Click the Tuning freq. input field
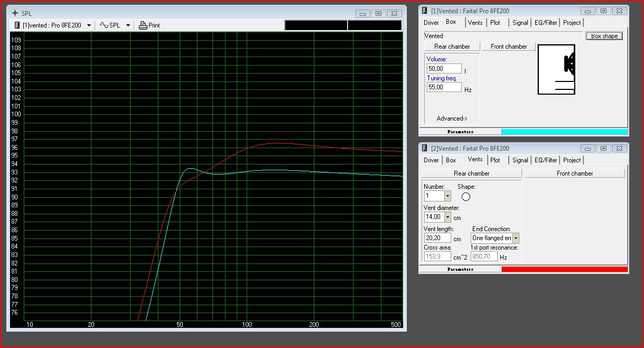 444,87
